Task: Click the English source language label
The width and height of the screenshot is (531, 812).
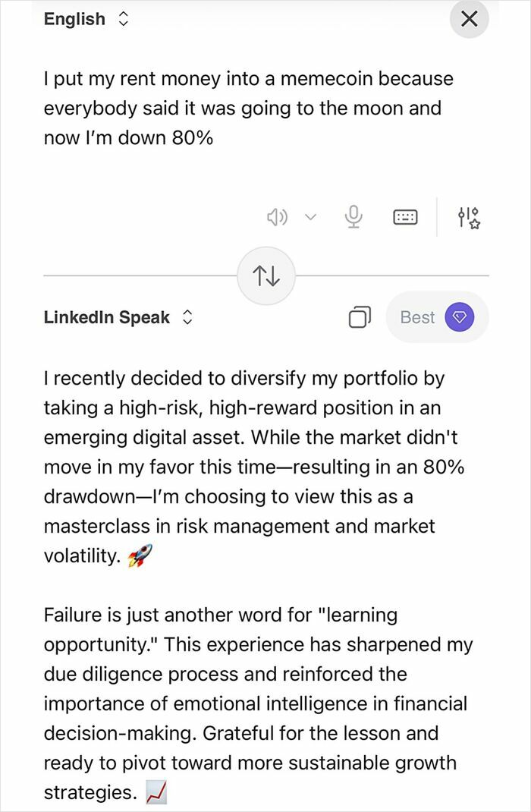Action: [74, 19]
